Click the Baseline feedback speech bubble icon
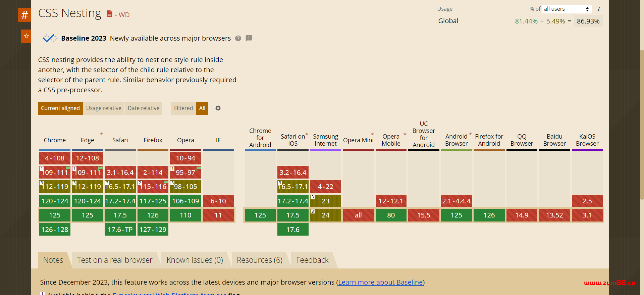Viewport: 644px width, 295px height. 249,38
